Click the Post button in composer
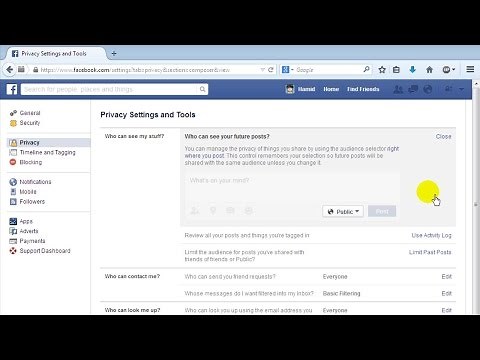Screen dimensions: 480x360 pos(382,211)
